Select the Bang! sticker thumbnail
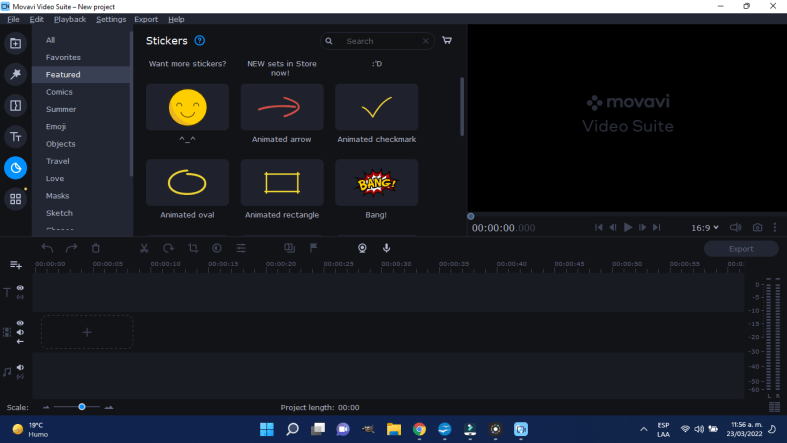 coord(376,183)
